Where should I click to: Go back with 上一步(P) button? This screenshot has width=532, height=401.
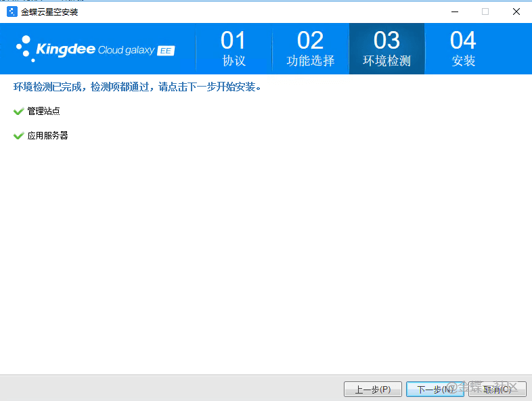click(x=373, y=389)
